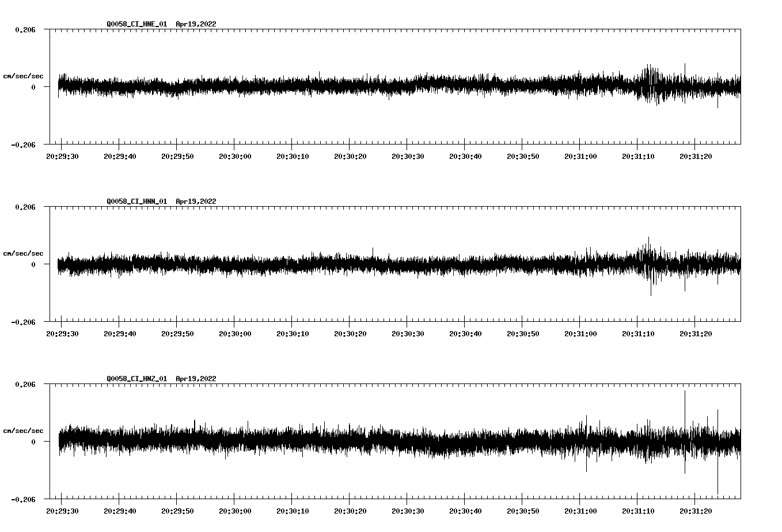
Task: Click the 20:31:10 time label on HNZ axis
Action: coord(638,511)
